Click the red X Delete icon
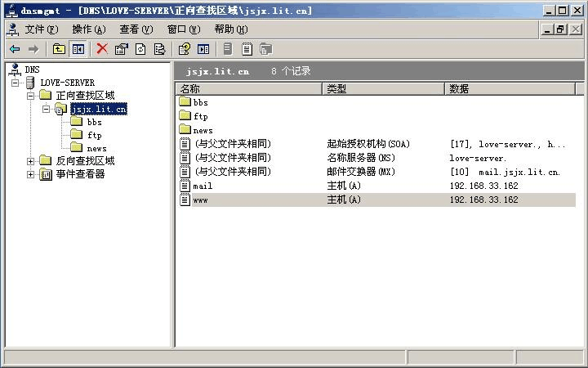 (102, 49)
